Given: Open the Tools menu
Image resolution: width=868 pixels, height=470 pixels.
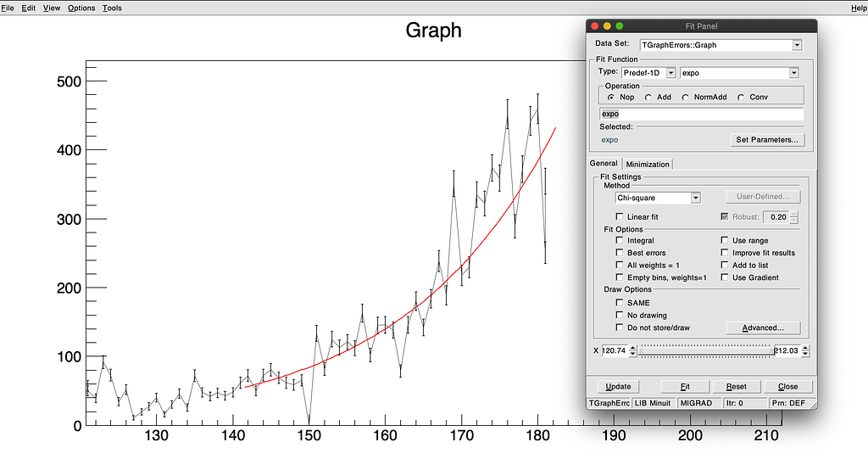Looking at the screenshot, I should tap(112, 8).
